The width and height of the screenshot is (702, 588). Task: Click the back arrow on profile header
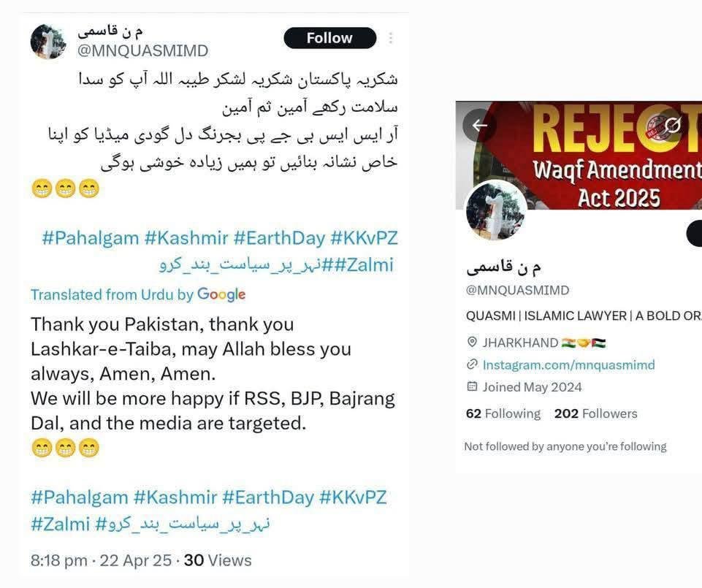pos(480,126)
